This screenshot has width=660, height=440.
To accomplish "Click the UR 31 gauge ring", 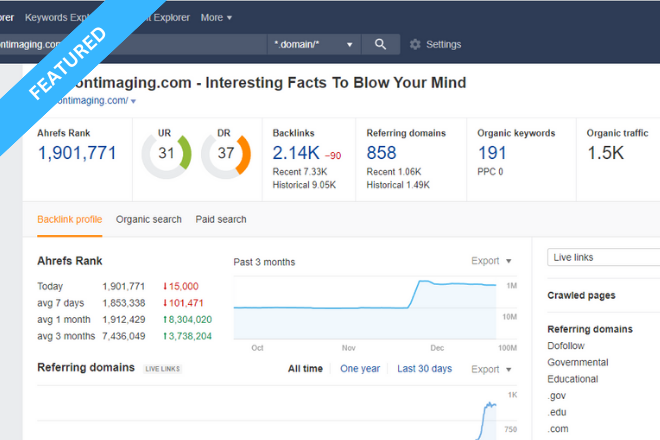I will point(166,153).
